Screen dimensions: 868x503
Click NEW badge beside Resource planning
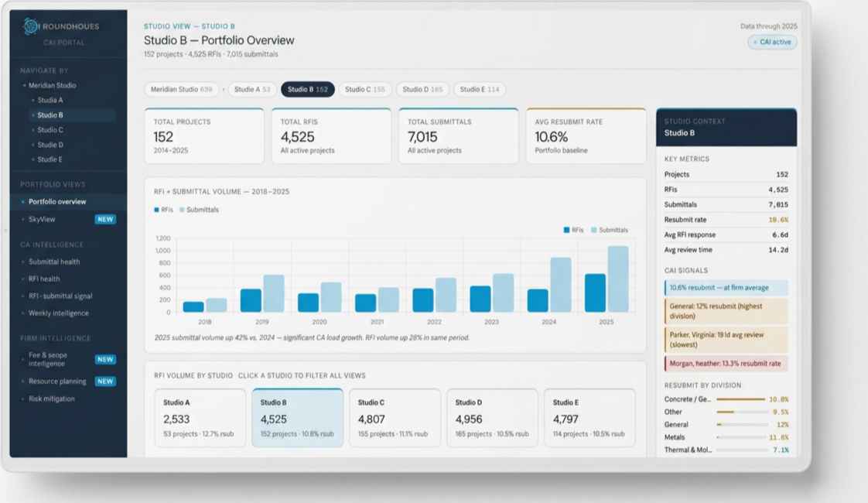pyautogui.click(x=105, y=382)
